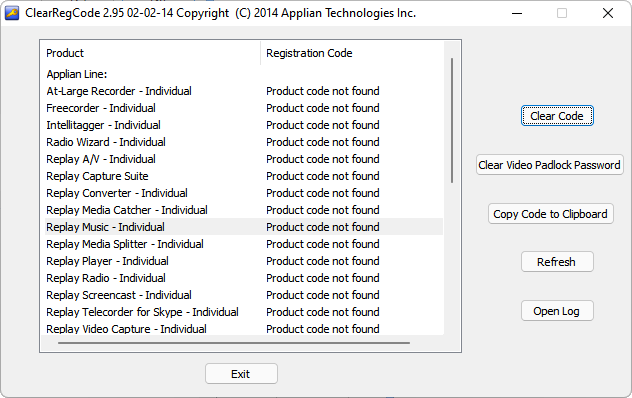Select 'Replay Telecorder for Skype - Individual' row

pyautogui.click(x=244, y=312)
